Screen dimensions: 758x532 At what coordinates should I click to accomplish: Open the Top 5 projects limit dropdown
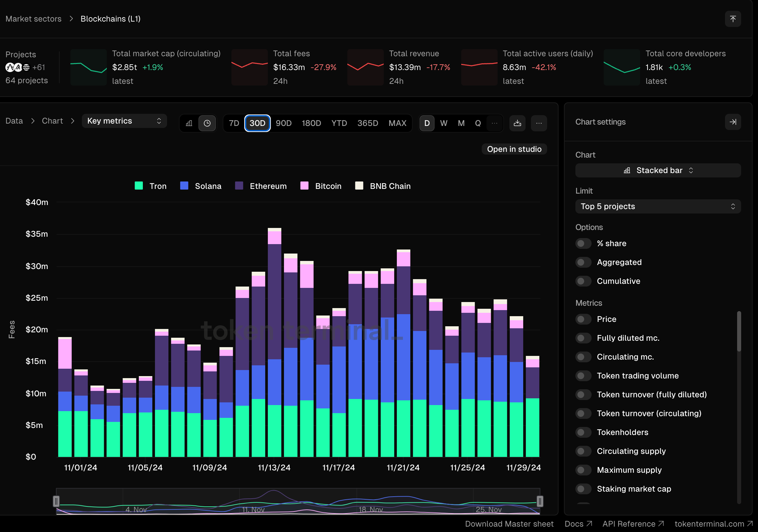[x=658, y=206]
